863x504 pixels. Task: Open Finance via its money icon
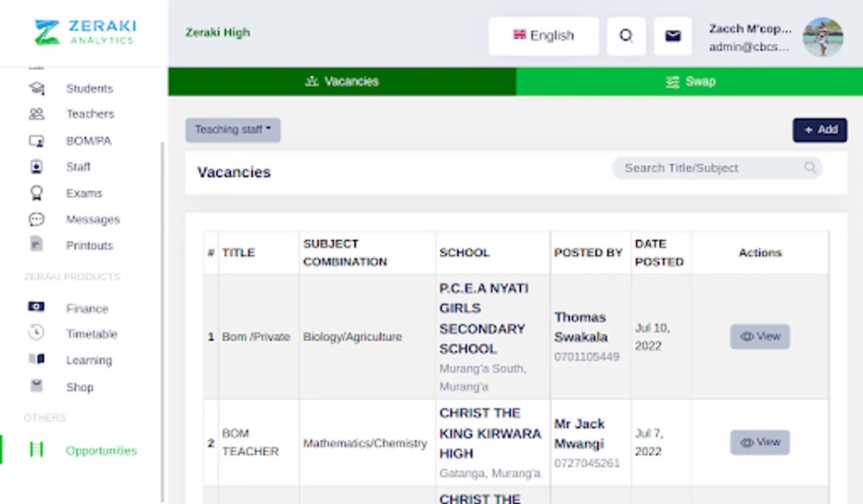(36, 307)
